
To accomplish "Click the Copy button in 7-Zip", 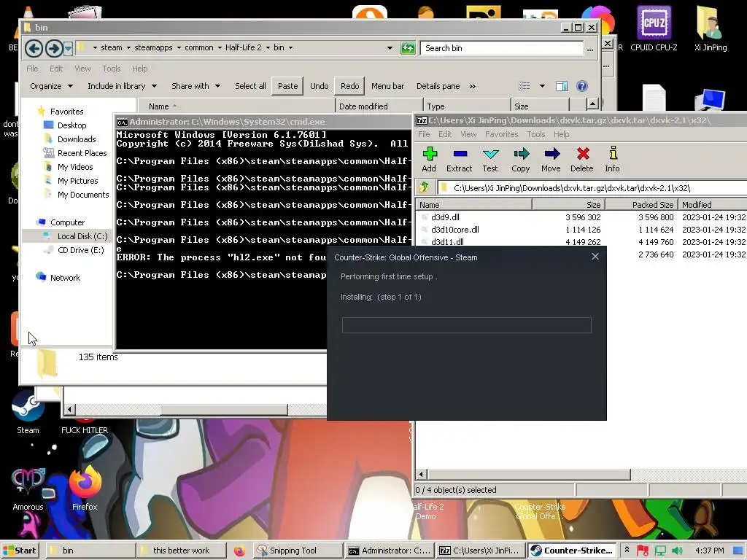I will click(x=521, y=160).
